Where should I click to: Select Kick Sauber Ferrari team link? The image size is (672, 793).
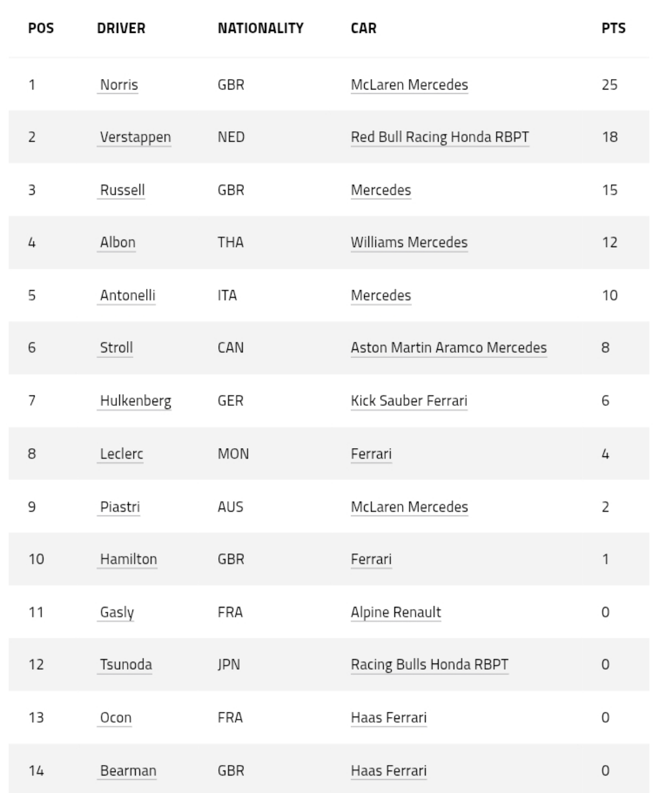pos(409,400)
